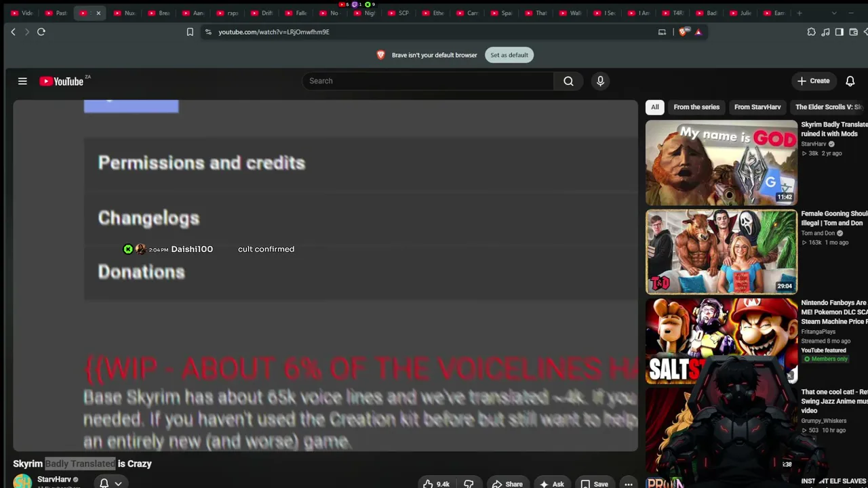This screenshot has width=868, height=488.
Task: Open the browser extensions puzzle icon
Action: coord(811,32)
